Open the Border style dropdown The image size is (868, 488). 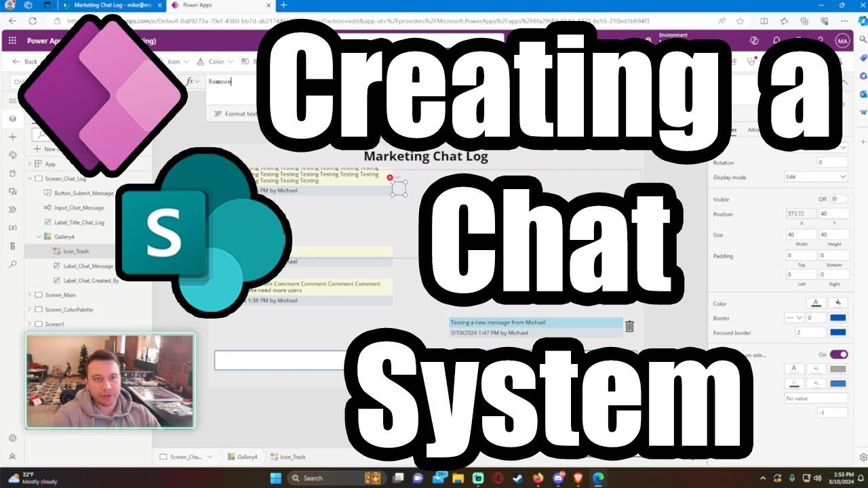click(x=794, y=317)
